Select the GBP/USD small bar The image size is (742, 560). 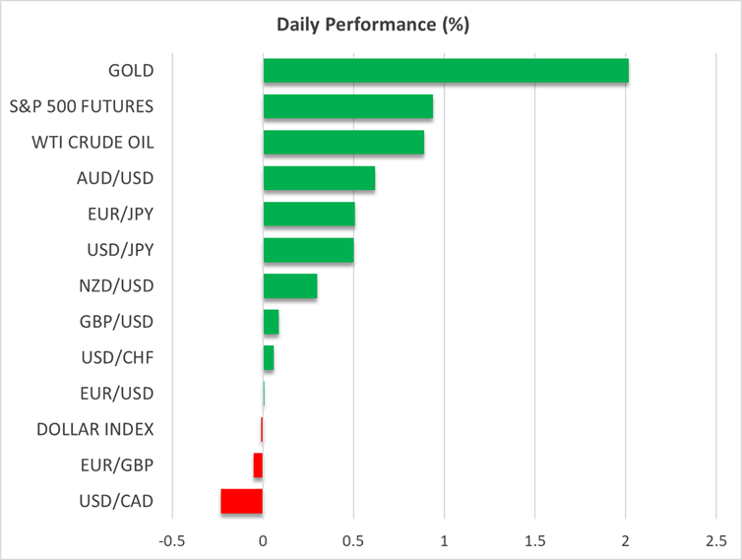coord(271,322)
